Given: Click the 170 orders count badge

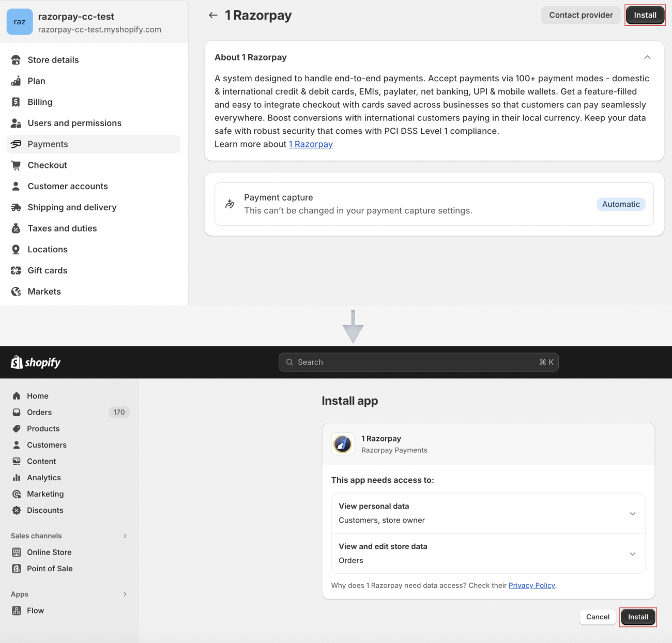Looking at the screenshot, I should [x=119, y=412].
